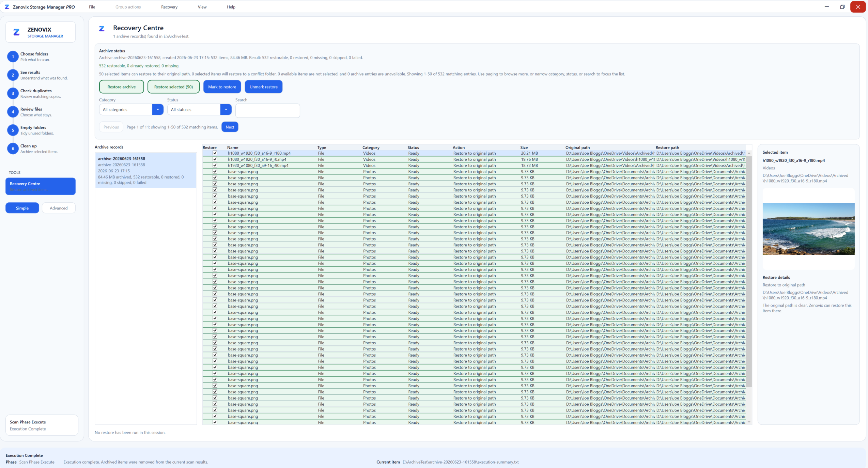Click the Zenovix Z icon in title bar

click(x=7, y=7)
